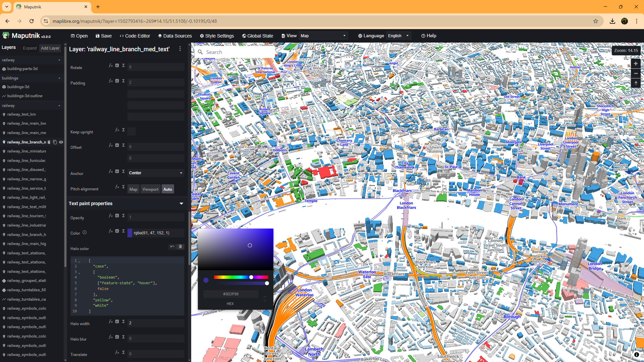Open the View Map dropdown

click(323, 36)
